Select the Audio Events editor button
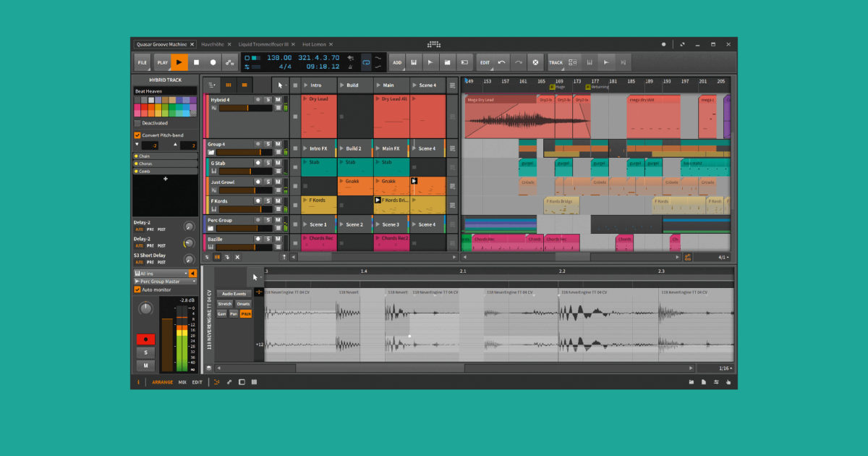Image resolution: width=868 pixels, height=456 pixels. [x=234, y=294]
